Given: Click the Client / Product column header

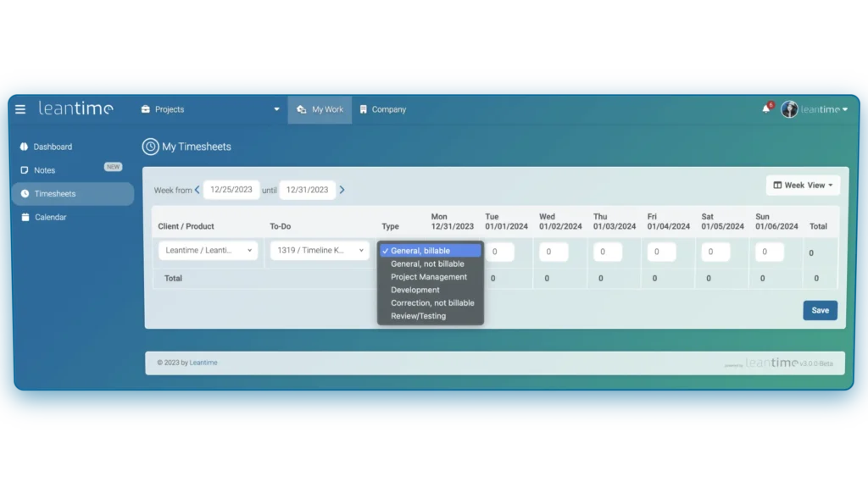Looking at the screenshot, I should pyautogui.click(x=186, y=226).
